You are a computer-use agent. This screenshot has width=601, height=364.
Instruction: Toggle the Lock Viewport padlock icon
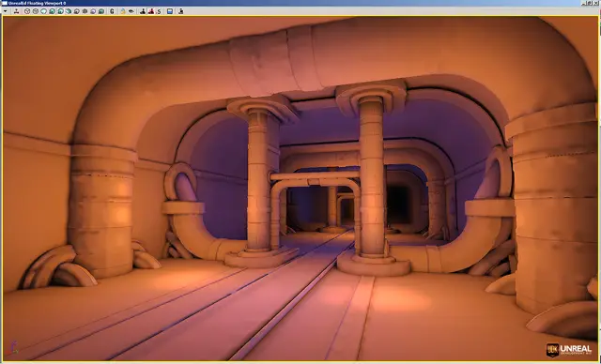[123, 11]
